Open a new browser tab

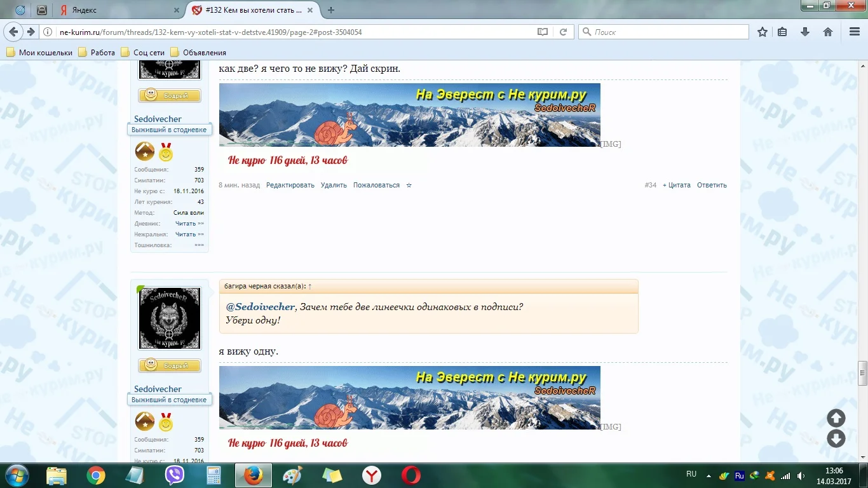coord(331,10)
